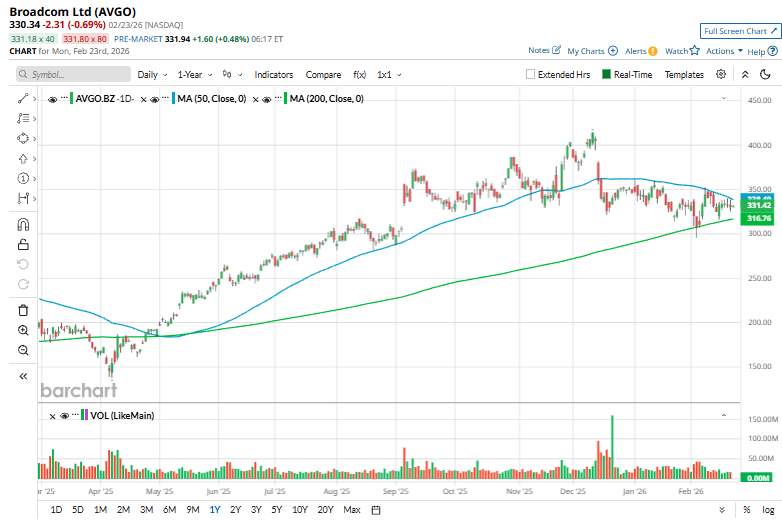
Task: Toggle visibility of VOL indicator
Action: point(64,416)
